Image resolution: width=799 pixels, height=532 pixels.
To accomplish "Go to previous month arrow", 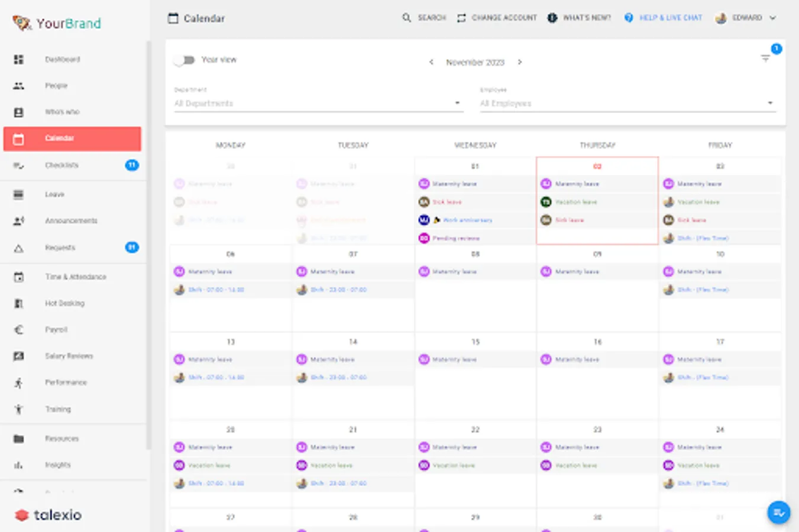I will pyautogui.click(x=431, y=62).
